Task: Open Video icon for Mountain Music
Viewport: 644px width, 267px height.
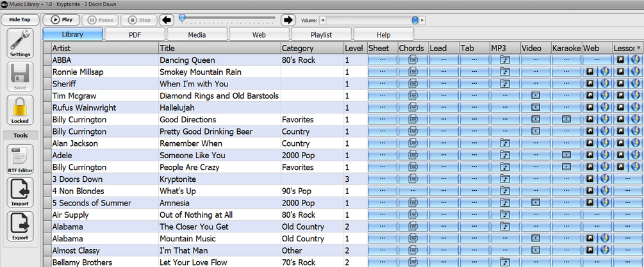Action: pyautogui.click(x=536, y=238)
